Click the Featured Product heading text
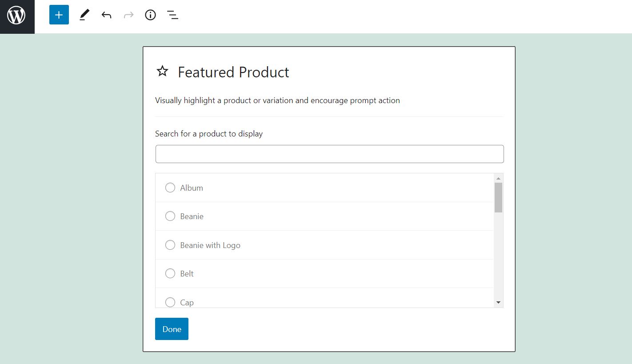This screenshot has height=364, width=632. point(233,72)
